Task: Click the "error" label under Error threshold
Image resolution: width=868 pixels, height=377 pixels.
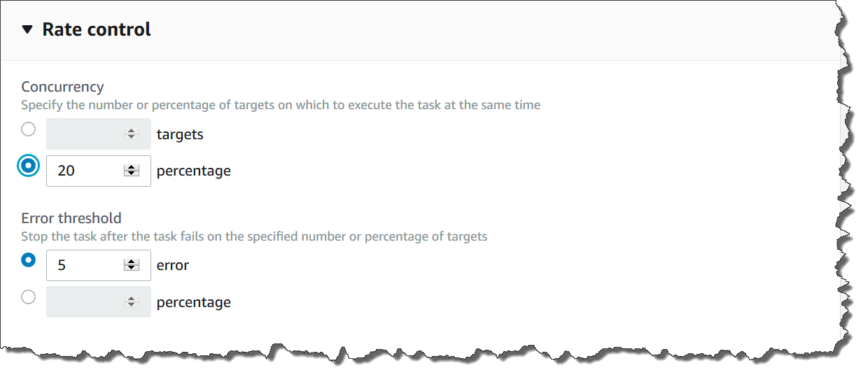Action: [x=173, y=265]
